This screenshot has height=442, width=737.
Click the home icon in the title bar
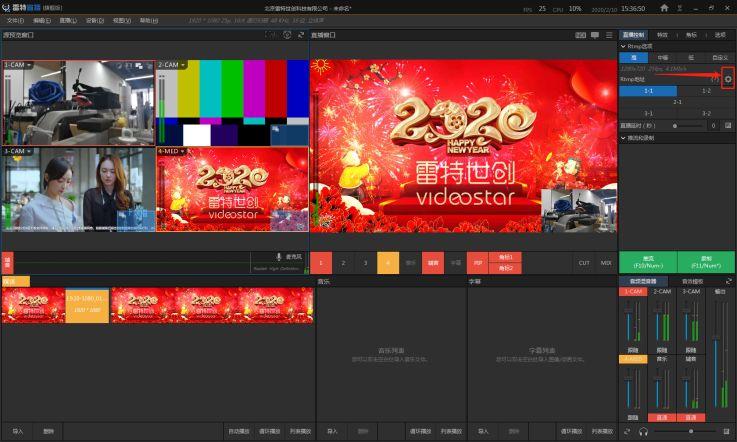click(x=664, y=8)
